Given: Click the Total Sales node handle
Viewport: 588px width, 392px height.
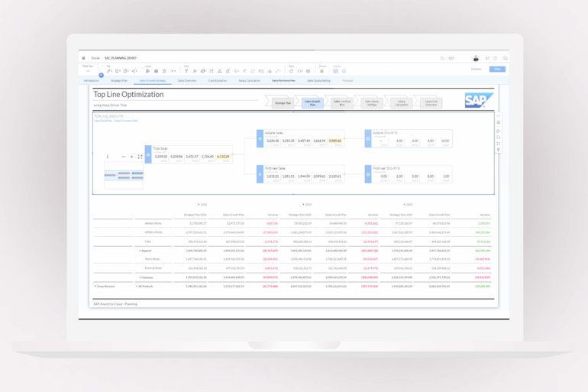Looking at the screenshot, I should click(x=148, y=154).
